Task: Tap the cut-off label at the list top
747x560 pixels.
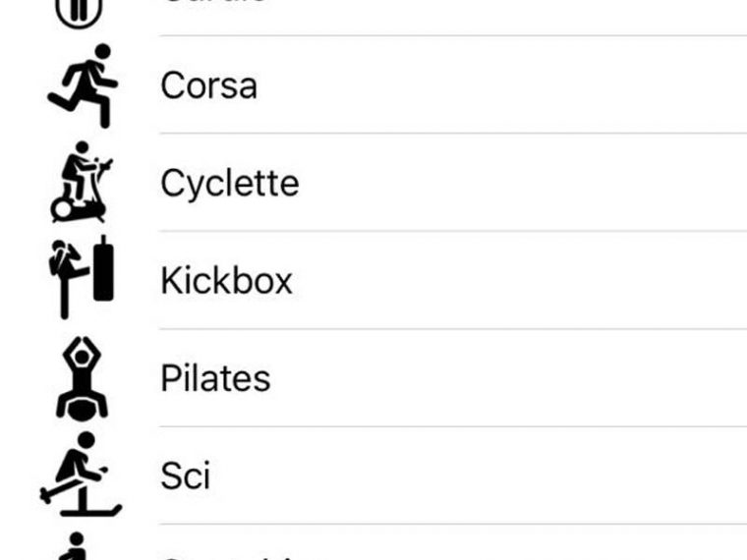Action: coord(214,2)
